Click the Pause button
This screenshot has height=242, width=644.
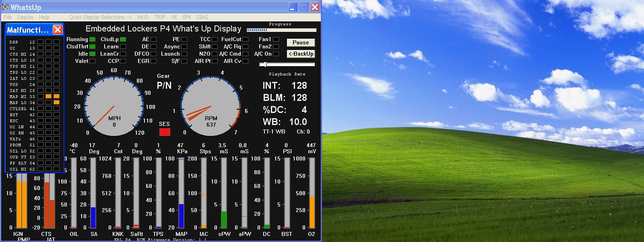pyautogui.click(x=301, y=42)
